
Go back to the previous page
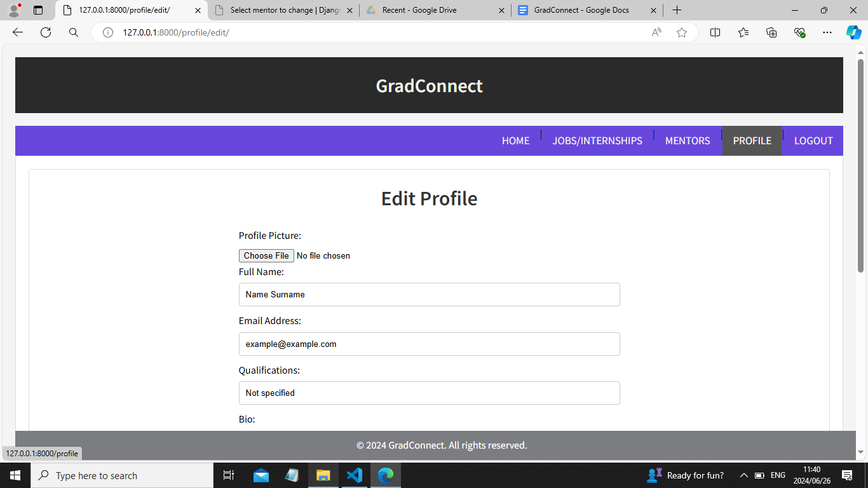pos(17,32)
